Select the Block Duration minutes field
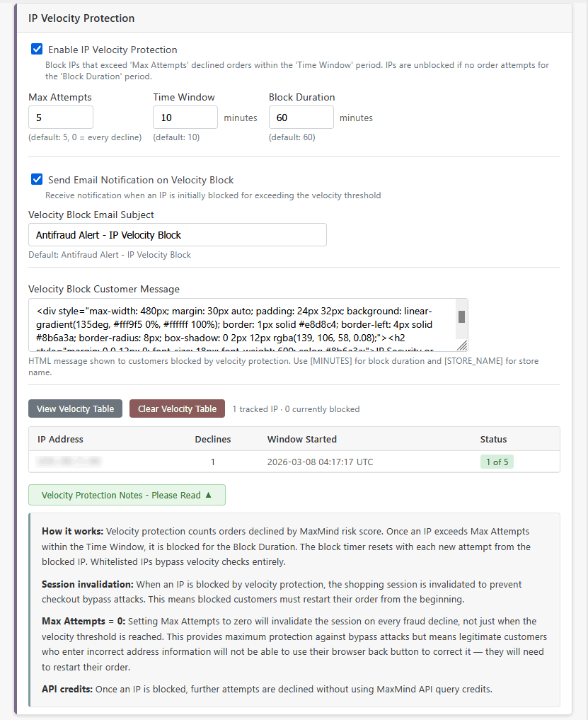The width and height of the screenshot is (588, 720). click(x=301, y=118)
